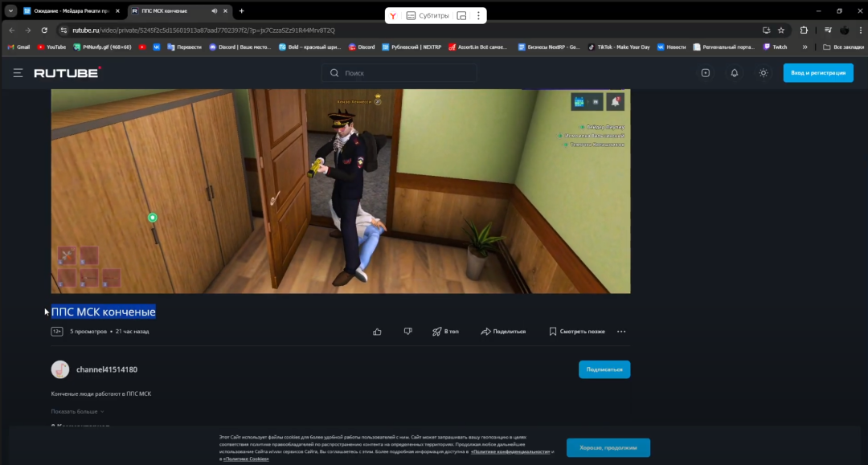
Task: Open the video upload icon in header
Action: (706, 73)
